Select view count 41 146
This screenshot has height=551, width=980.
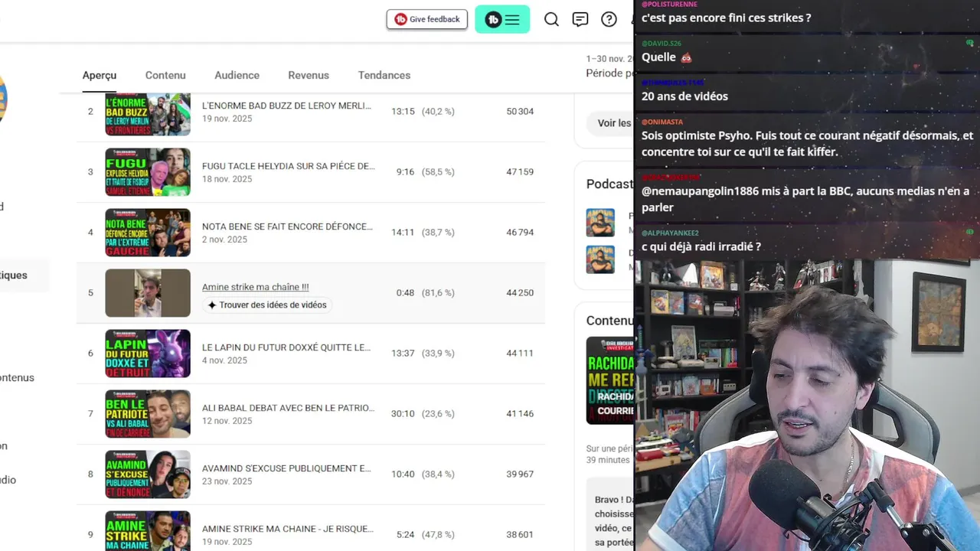(520, 414)
